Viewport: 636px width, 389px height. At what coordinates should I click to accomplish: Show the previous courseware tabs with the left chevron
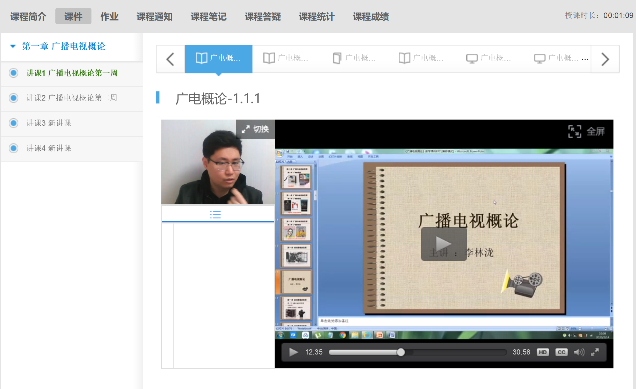(x=170, y=59)
